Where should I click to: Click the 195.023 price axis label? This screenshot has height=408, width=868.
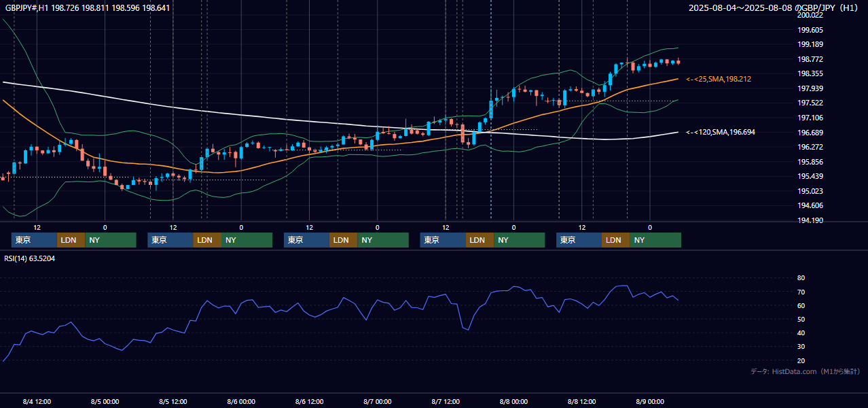point(810,191)
